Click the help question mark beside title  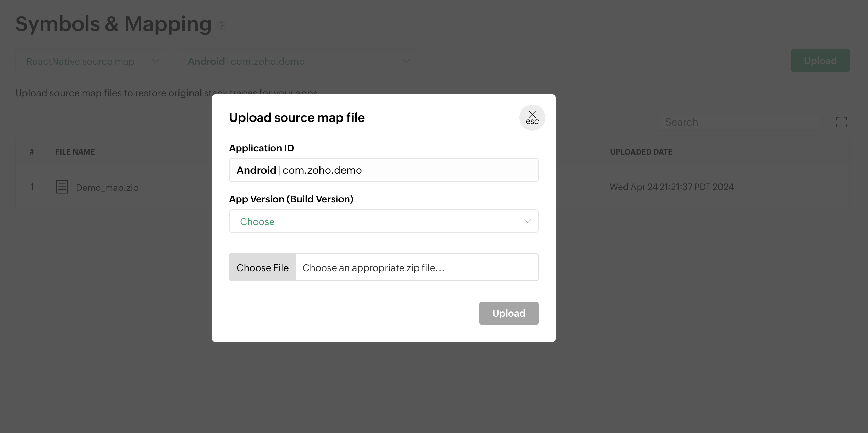tap(222, 26)
